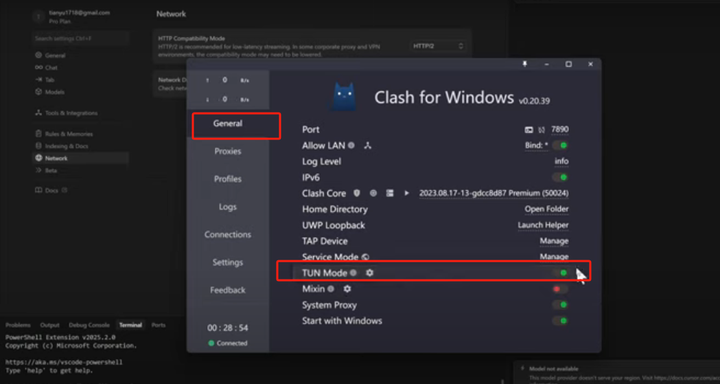Viewport: 720px width, 384px height.
Task: Click Open Folder for Home Directory
Action: (x=546, y=209)
